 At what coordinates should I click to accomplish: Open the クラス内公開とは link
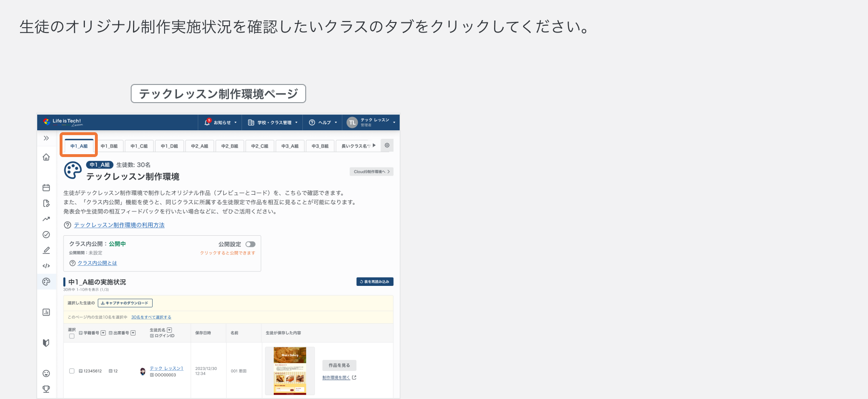point(97,263)
